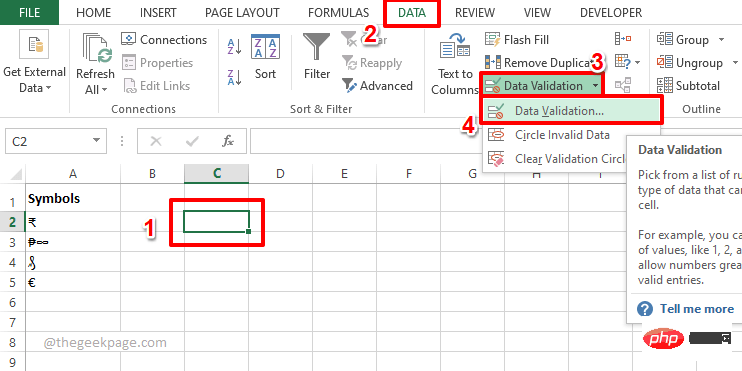Expand What-If Analysis dropdown arrow
Image resolution: width=742 pixels, height=371 pixels.
click(637, 62)
